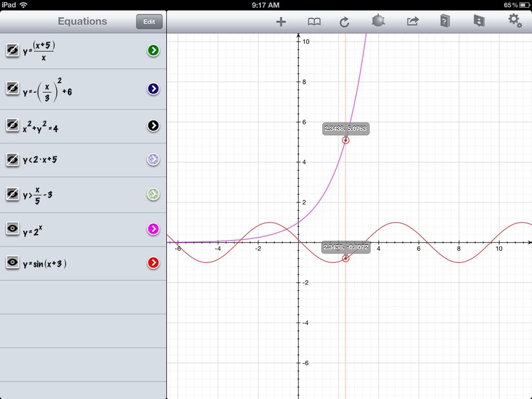This screenshot has width=532, height=399.
Task: Reset the graph view with the refresh icon
Action: click(344, 22)
